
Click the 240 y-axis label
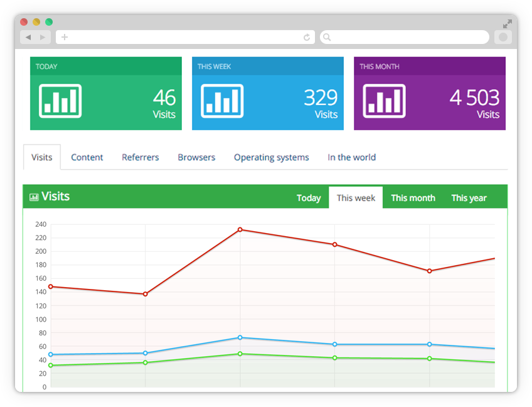pos(41,224)
